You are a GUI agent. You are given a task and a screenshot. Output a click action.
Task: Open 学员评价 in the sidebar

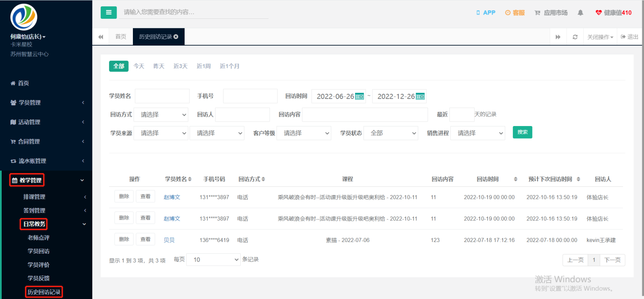click(39, 265)
